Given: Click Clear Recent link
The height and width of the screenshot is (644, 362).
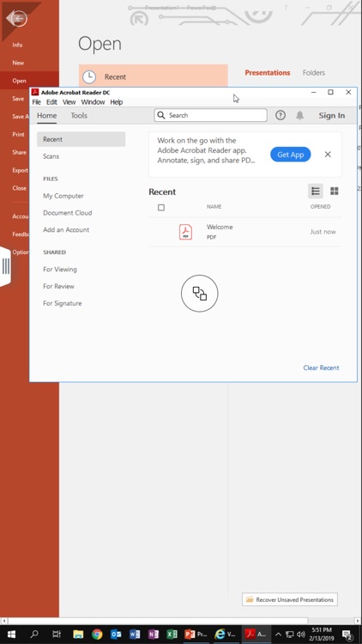Looking at the screenshot, I should [321, 368].
